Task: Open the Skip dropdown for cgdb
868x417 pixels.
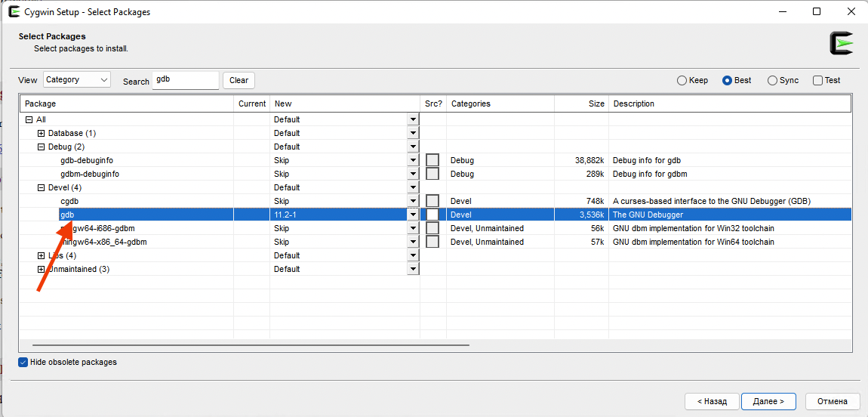Action: (x=413, y=201)
